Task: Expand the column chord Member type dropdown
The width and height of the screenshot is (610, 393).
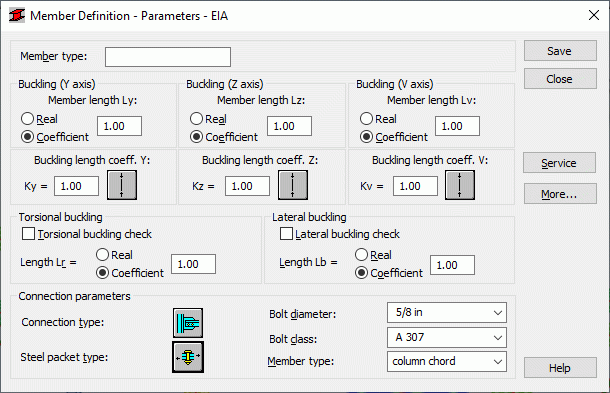Action: coord(447,361)
